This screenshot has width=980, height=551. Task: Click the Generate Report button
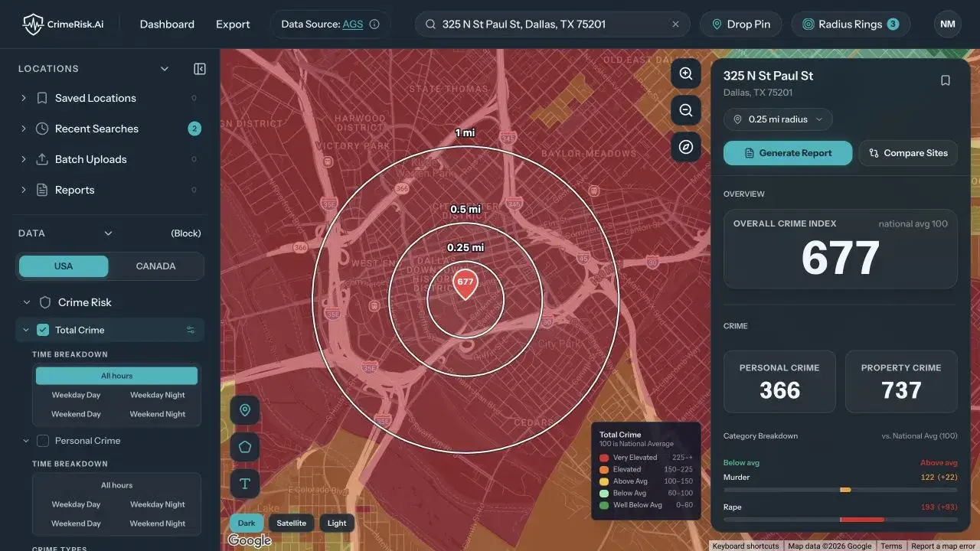788,153
